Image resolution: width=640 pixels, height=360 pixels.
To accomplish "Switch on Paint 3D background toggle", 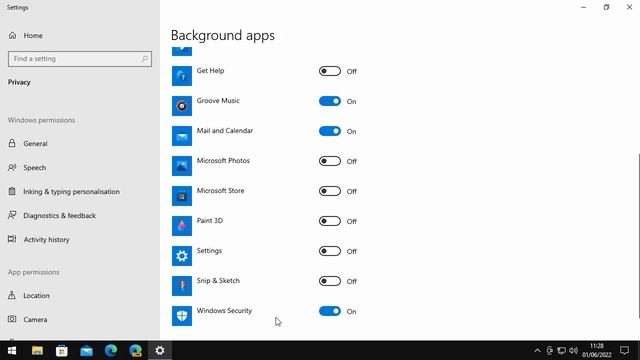I will point(330,221).
